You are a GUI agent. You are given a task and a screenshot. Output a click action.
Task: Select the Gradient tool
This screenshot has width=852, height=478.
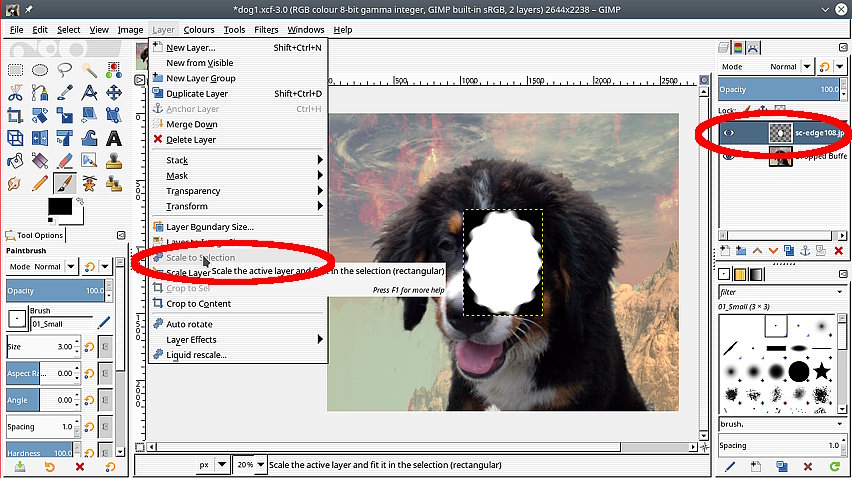pos(40,161)
